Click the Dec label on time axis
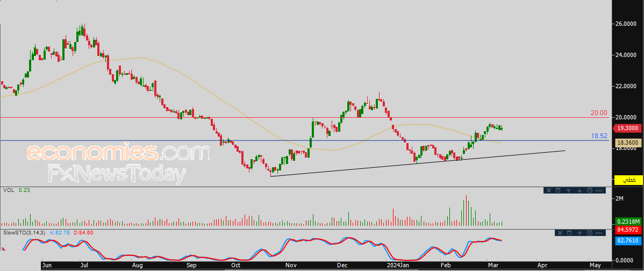 tap(342, 266)
